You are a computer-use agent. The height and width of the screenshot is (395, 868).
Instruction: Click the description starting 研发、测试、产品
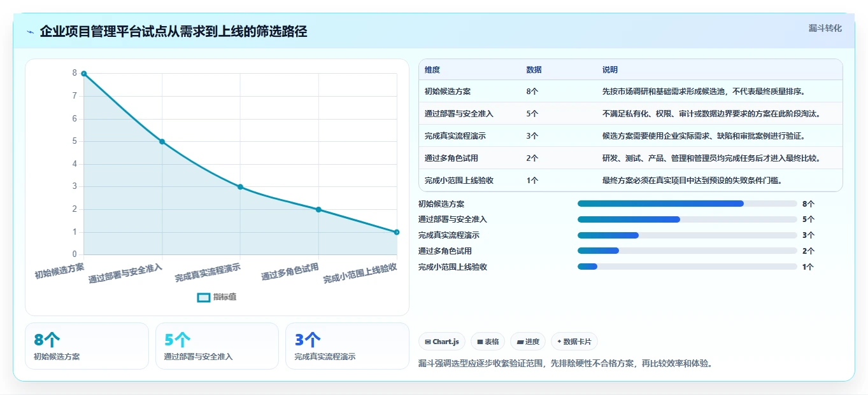[x=711, y=158]
